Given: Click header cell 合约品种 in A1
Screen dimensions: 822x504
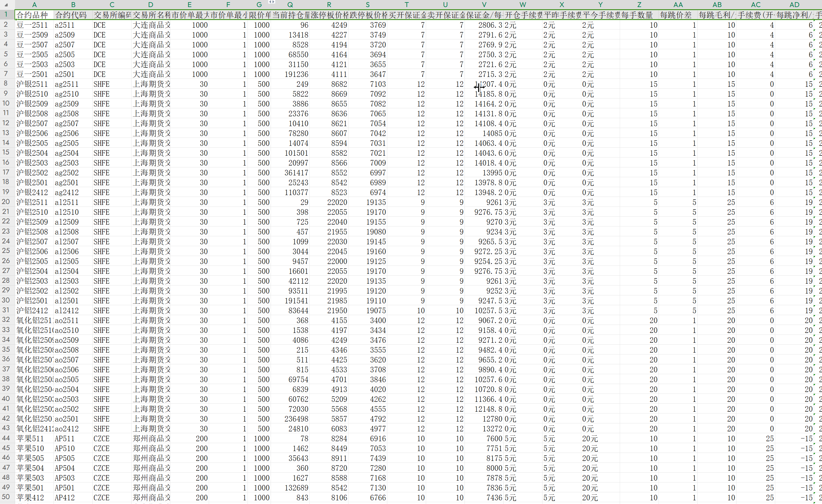Looking at the screenshot, I should click(x=33, y=15).
